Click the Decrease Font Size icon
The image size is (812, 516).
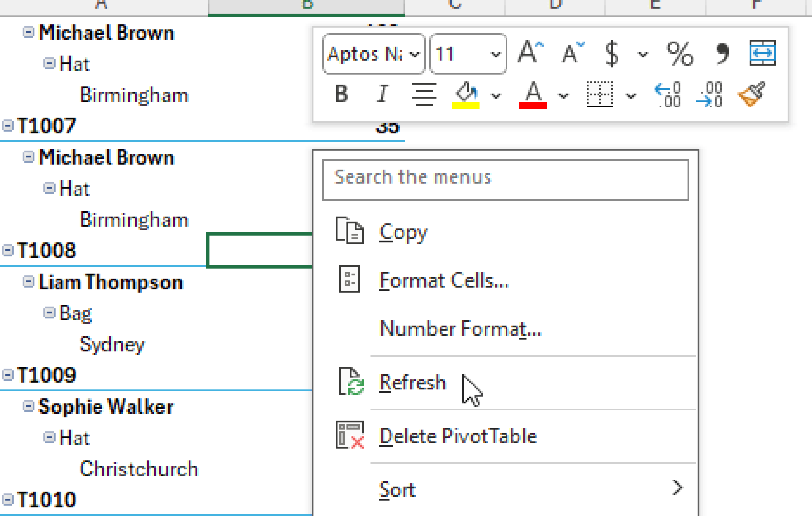572,53
